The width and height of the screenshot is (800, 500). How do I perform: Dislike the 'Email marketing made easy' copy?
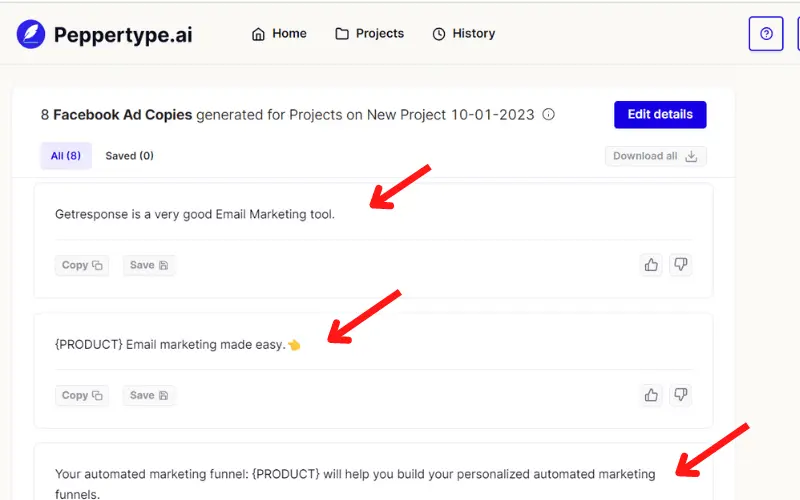point(681,395)
